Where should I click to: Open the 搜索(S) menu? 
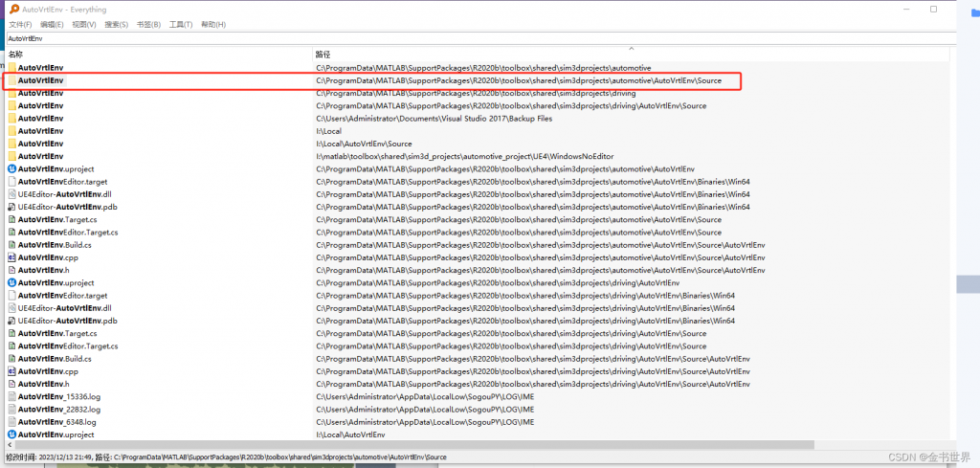pyautogui.click(x=116, y=24)
